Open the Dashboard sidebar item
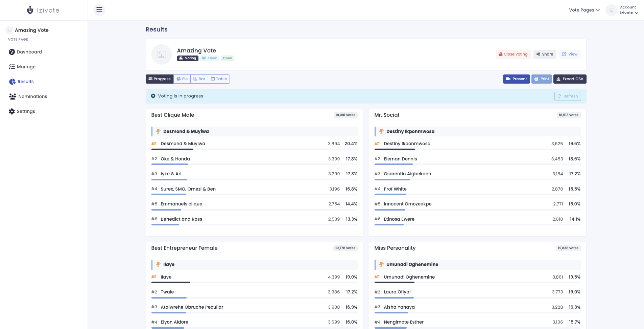The height and width of the screenshot is (329, 644). tap(25, 52)
